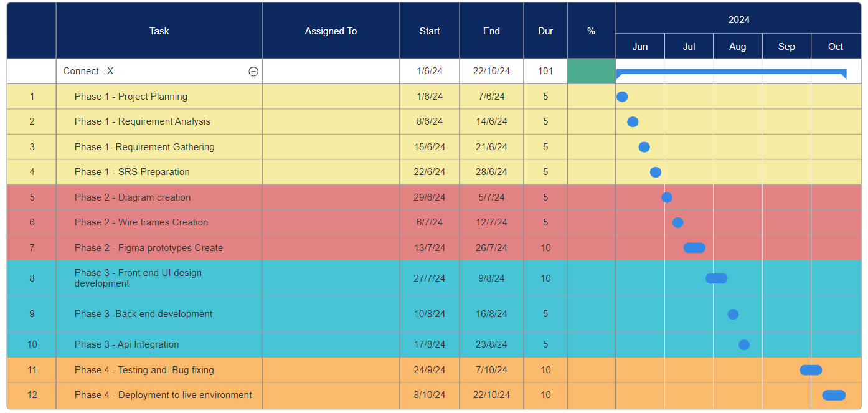Click the End column header
This screenshot has height=413, width=868.
(491, 31)
